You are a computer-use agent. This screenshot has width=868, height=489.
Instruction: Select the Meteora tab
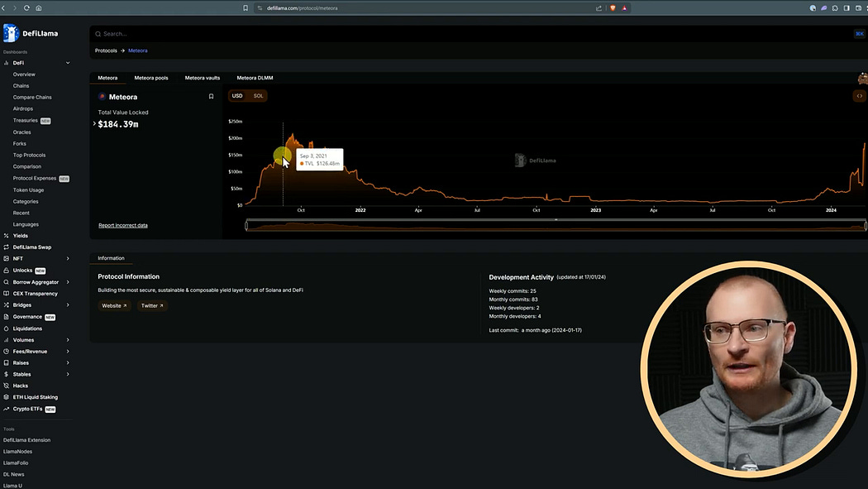coord(107,78)
